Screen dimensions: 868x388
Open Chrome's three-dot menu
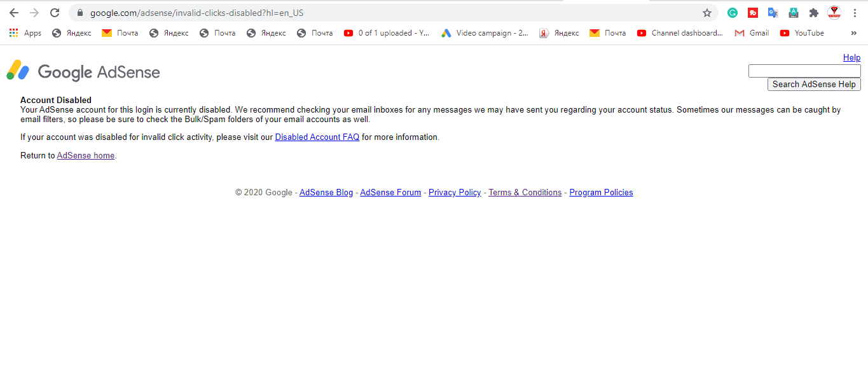point(854,13)
